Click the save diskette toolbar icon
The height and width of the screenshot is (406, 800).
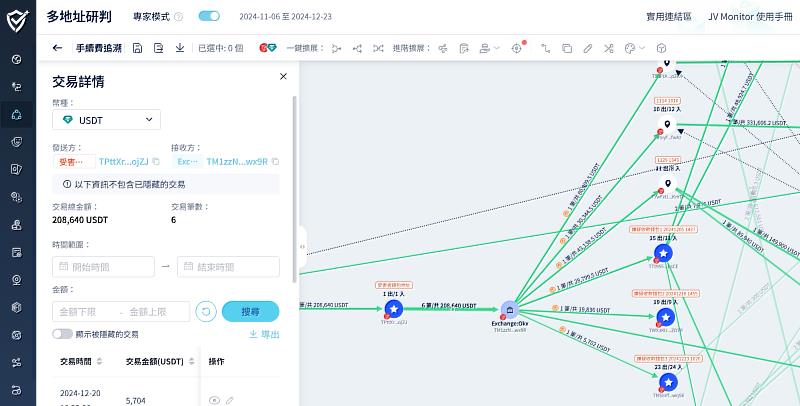point(137,48)
